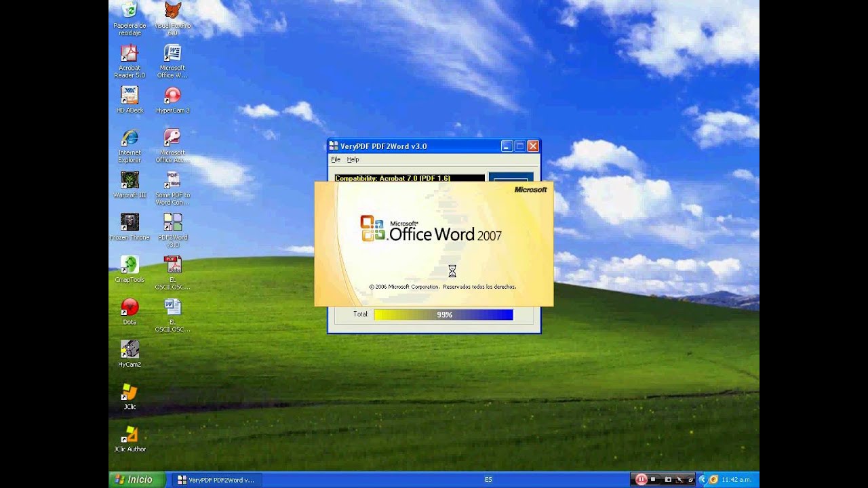Open the File menu in VeryPDF PDF2Word

(x=336, y=159)
